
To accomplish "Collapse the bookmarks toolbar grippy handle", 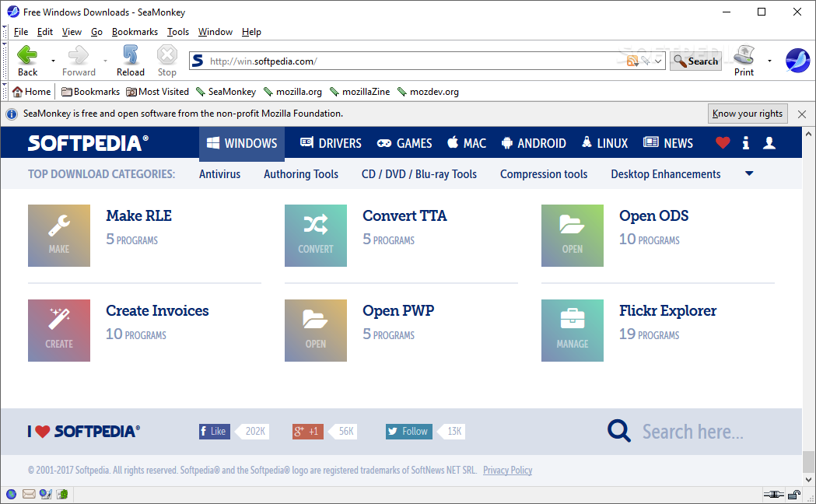I will (5, 92).
